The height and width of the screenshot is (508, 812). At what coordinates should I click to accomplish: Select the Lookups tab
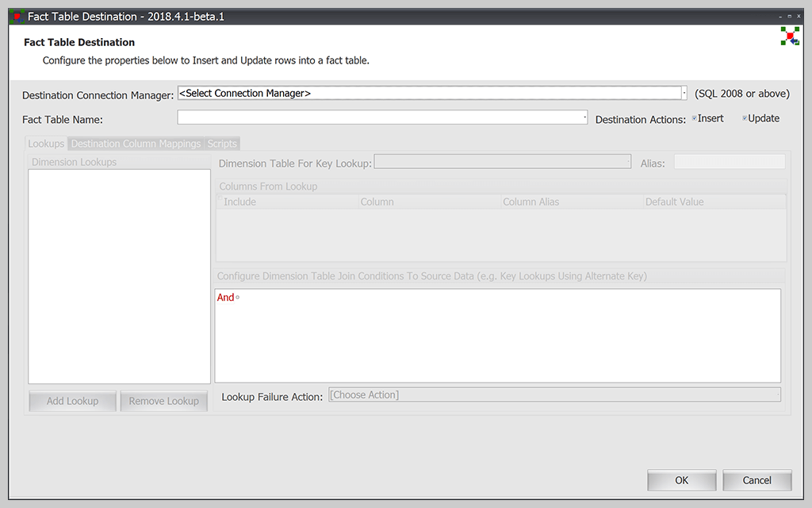click(45, 144)
